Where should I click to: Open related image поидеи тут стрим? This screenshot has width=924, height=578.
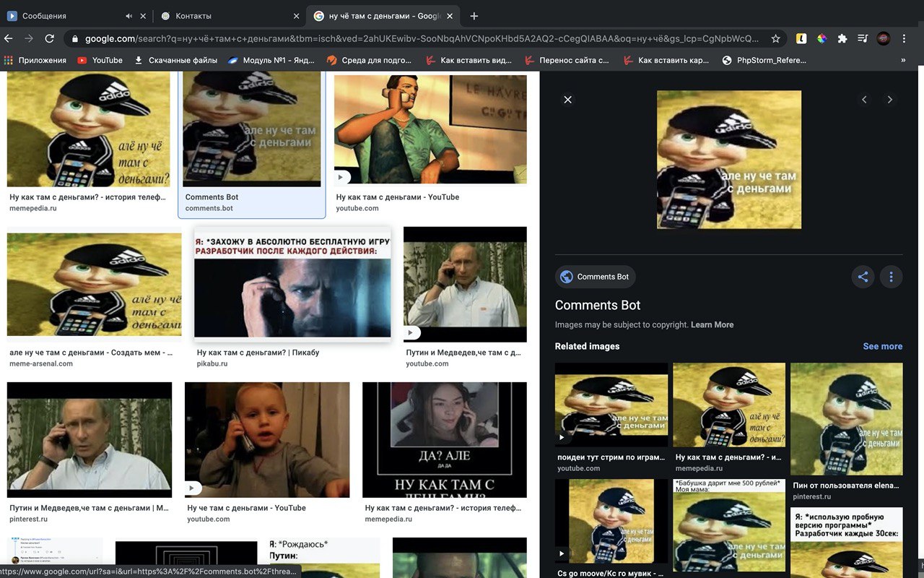[611, 405]
